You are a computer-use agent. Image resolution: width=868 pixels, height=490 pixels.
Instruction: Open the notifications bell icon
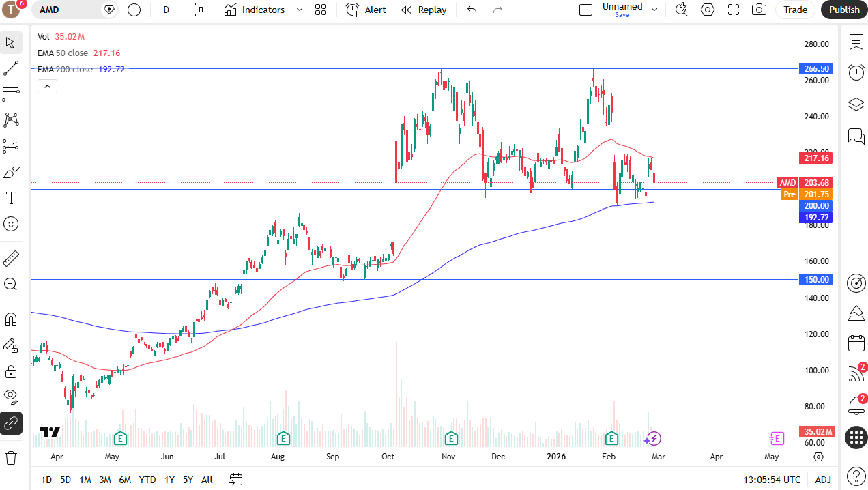[x=856, y=405]
